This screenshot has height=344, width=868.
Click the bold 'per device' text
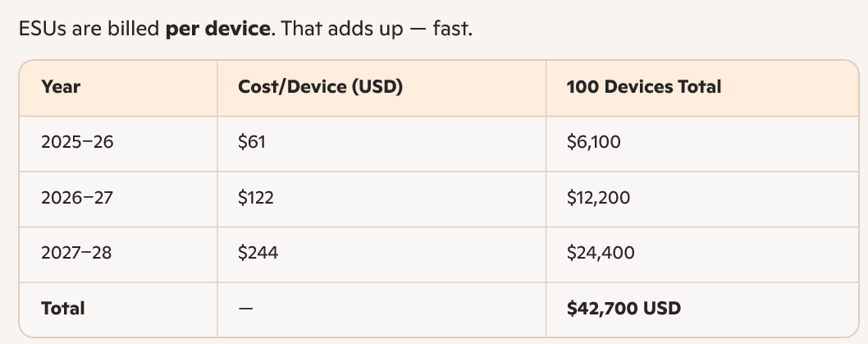coord(217,29)
